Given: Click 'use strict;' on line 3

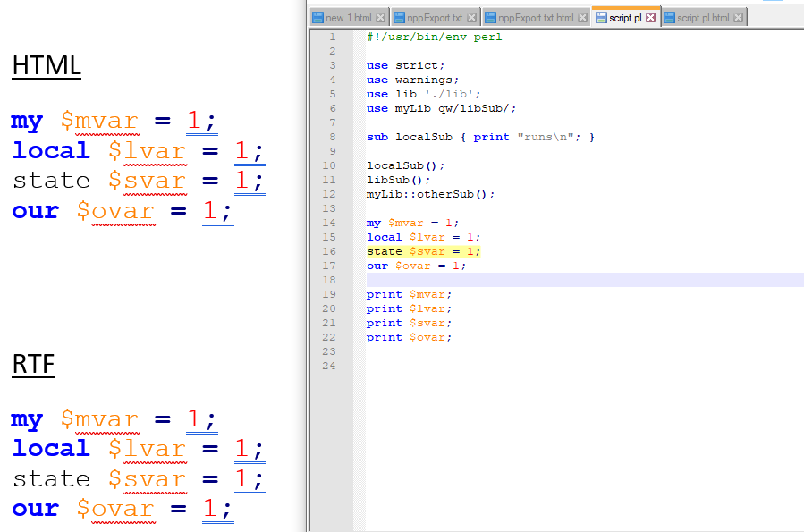Looking at the screenshot, I should point(406,65).
